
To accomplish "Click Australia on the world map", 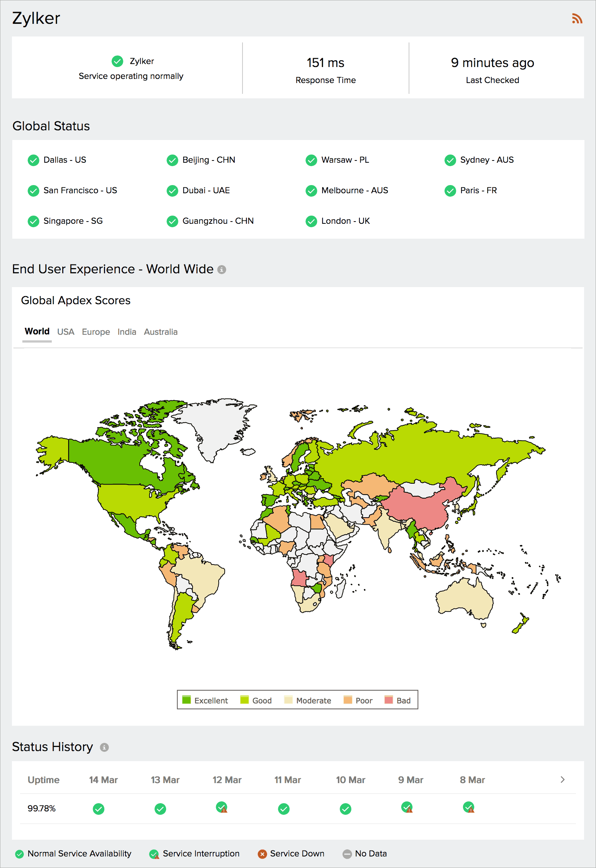I will click(465, 599).
